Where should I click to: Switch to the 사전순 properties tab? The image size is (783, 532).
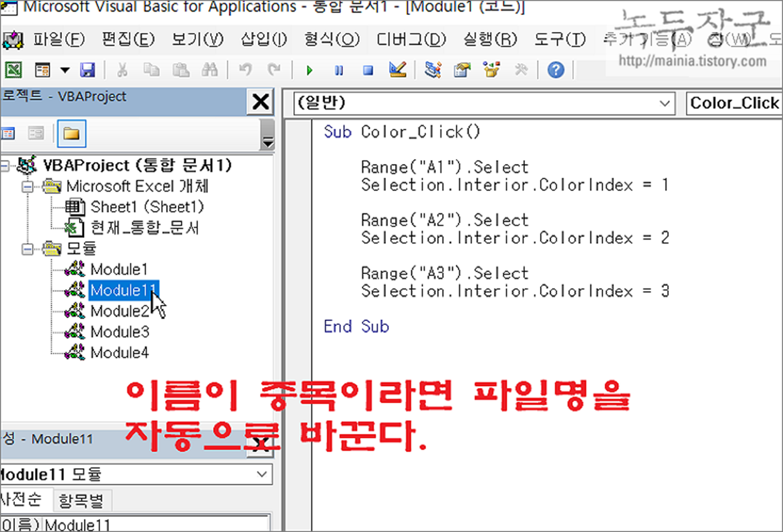pyautogui.click(x=23, y=500)
